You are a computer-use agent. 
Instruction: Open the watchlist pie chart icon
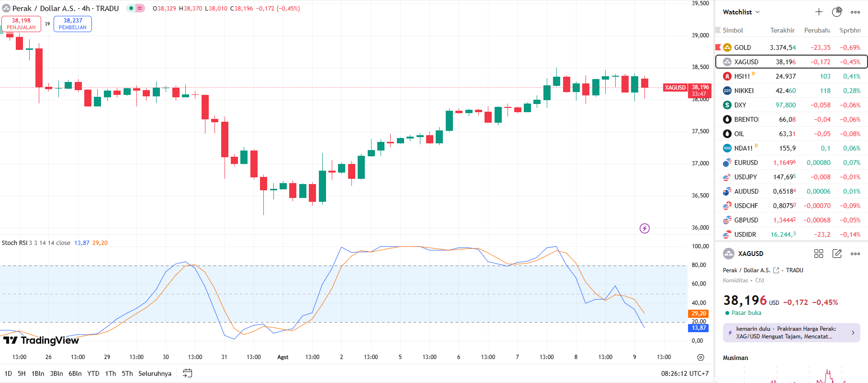837,12
